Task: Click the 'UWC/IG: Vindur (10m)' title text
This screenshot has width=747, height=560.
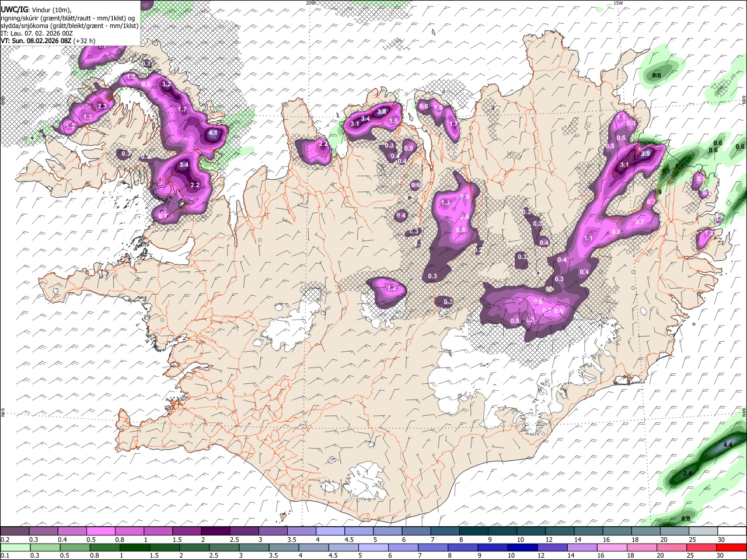Action: pos(36,9)
